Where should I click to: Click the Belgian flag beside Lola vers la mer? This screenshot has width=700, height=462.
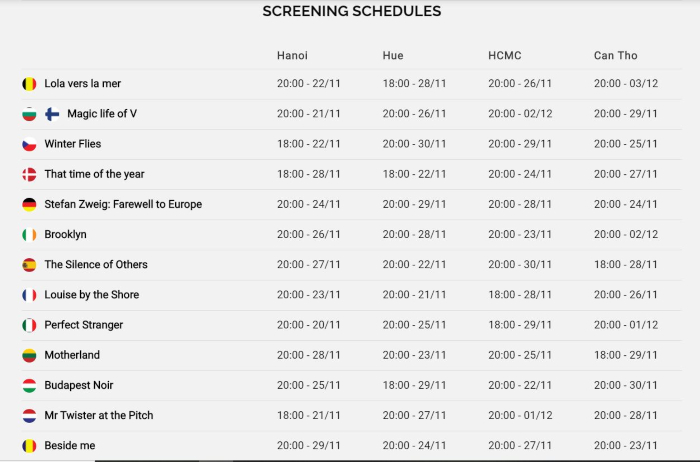click(29, 83)
